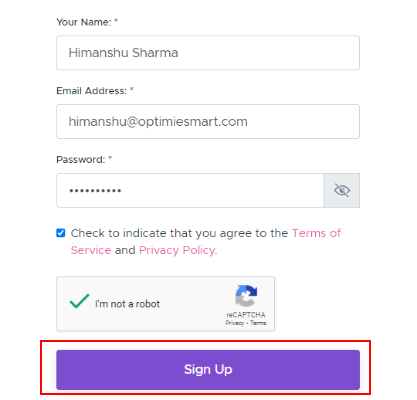Toggle password visibility with the crossed-eye icon
Viewport: 417px width, 400px height.
click(342, 190)
